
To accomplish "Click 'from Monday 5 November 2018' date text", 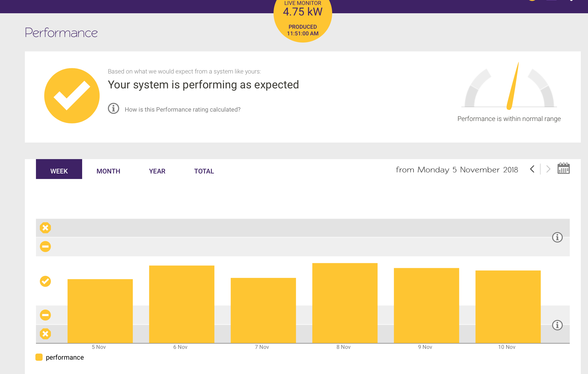I will (x=457, y=170).
